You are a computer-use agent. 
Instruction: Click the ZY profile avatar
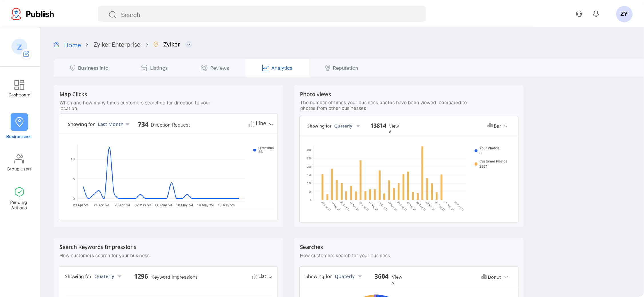tap(624, 14)
